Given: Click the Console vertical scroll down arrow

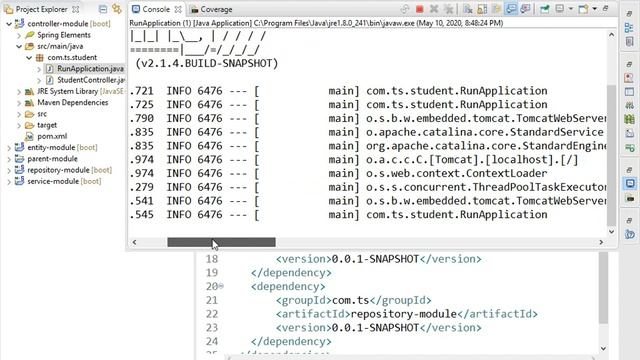Looking at the screenshot, I should (611, 231).
